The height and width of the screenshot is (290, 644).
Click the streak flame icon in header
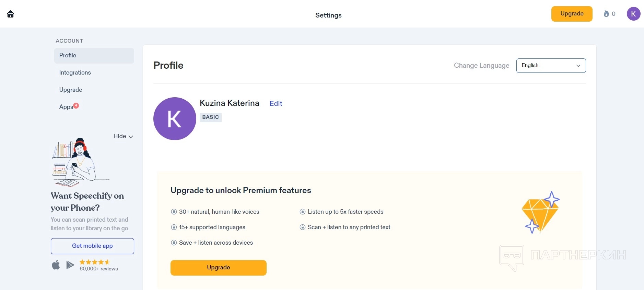[x=606, y=14]
